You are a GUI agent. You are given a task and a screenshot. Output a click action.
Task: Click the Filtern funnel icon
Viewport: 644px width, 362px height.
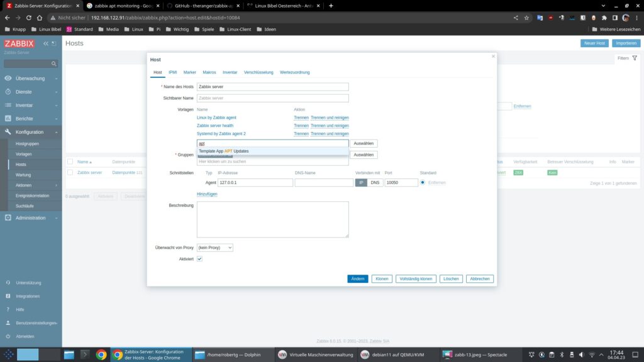(635, 58)
